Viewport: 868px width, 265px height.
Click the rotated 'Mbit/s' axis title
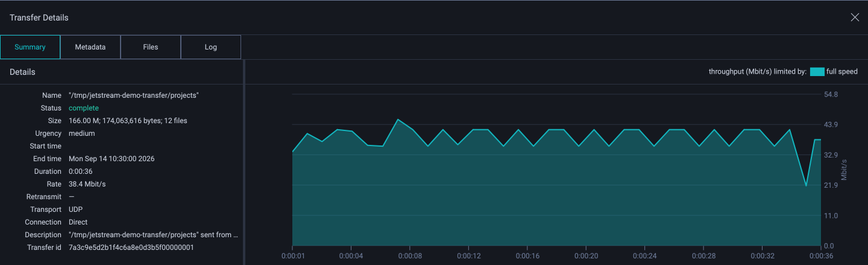pos(844,170)
